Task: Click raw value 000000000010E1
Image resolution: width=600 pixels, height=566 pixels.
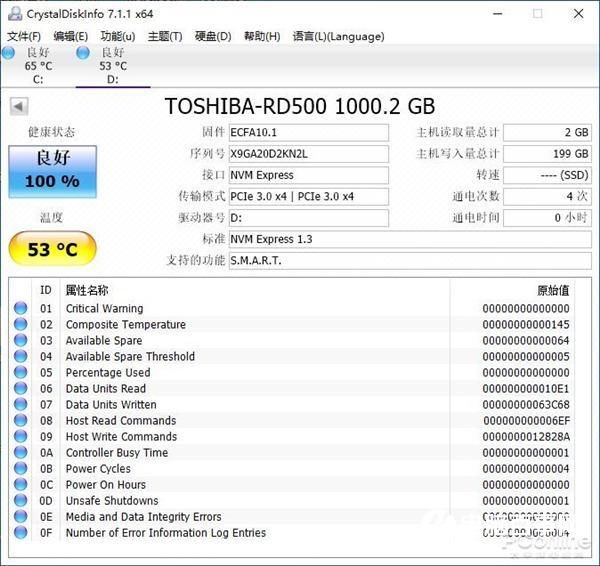Action: pyautogui.click(x=526, y=389)
